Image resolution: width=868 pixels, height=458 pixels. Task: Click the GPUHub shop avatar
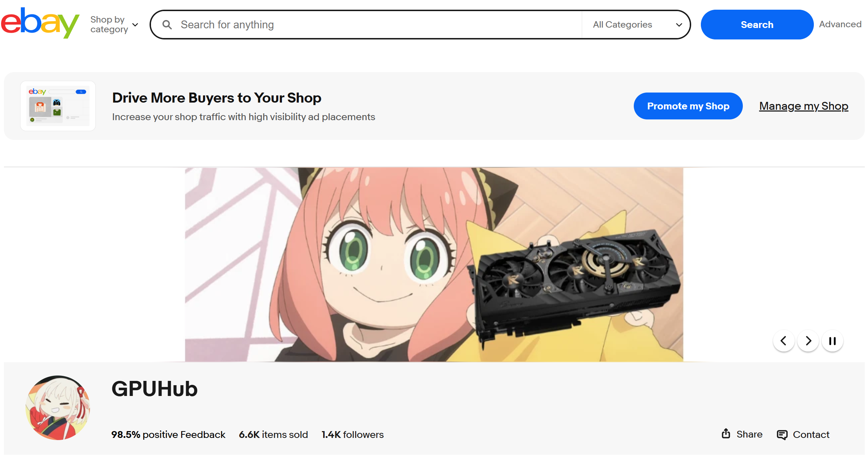tap(58, 408)
